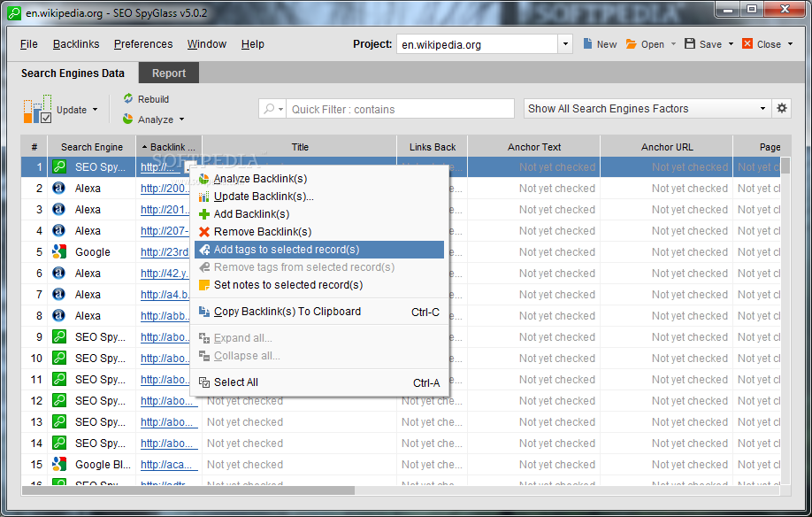The image size is (812, 517).
Task: Choose Analyze Backlink(s) from context menu
Action: click(x=319, y=179)
